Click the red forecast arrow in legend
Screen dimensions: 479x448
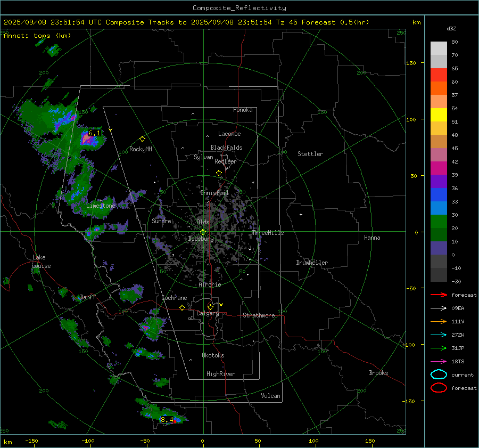point(439,295)
